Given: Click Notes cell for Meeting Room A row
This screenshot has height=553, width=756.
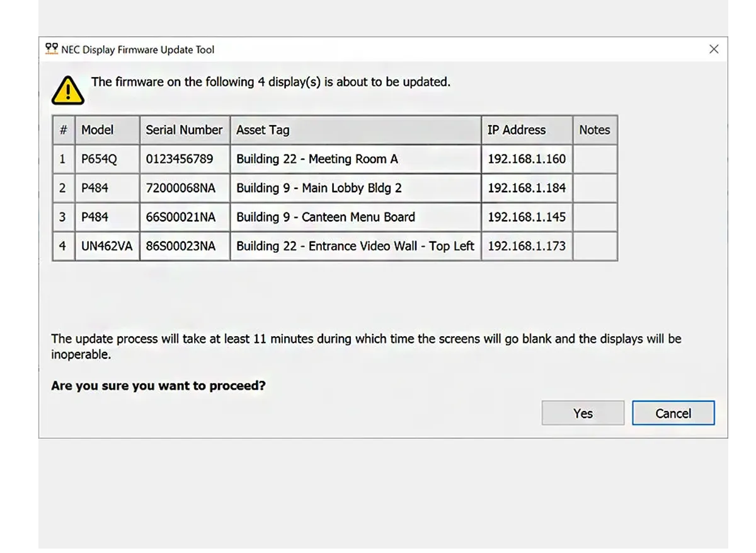Looking at the screenshot, I should 595,159.
